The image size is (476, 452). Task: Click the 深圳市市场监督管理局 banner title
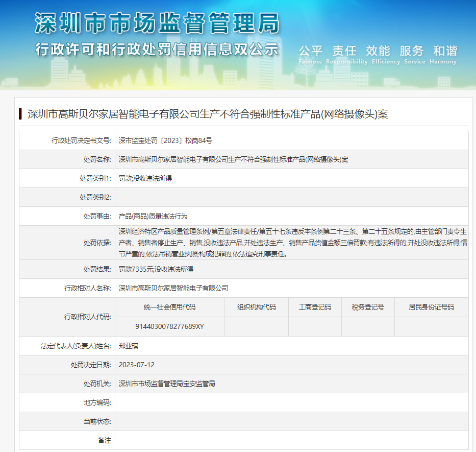coord(157,24)
